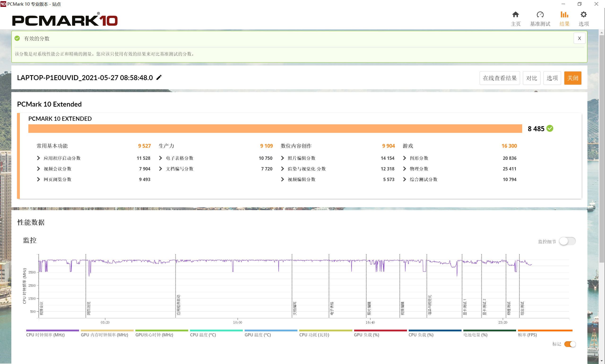The width and height of the screenshot is (605, 364).
Task: Select the Results (结果) bar chart icon
Action: point(564,15)
